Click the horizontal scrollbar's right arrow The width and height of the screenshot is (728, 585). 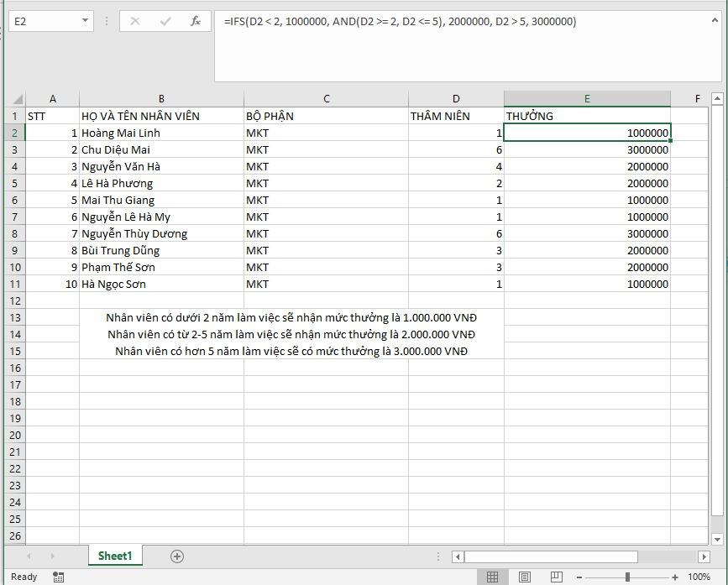(703, 556)
